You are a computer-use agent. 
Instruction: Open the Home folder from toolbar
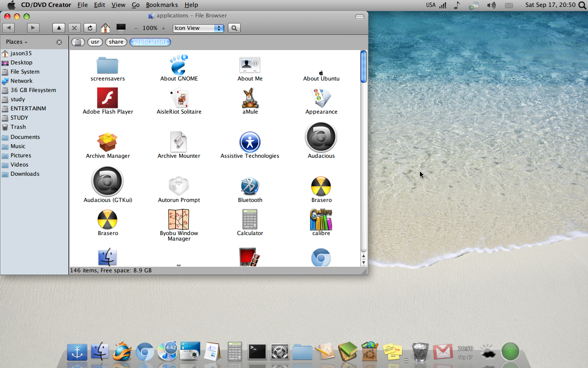coord(105,28)
